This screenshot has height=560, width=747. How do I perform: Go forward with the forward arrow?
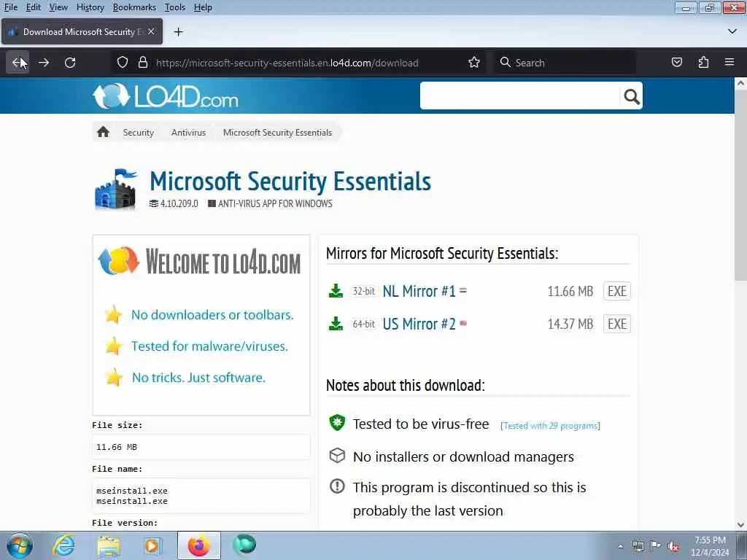pyautogui.click(x=44, y=63)
